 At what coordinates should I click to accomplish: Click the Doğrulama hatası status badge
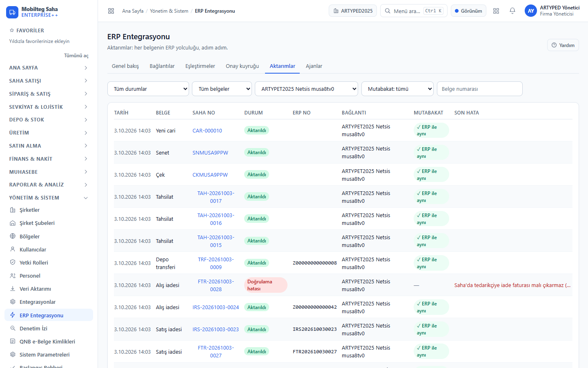266,285
